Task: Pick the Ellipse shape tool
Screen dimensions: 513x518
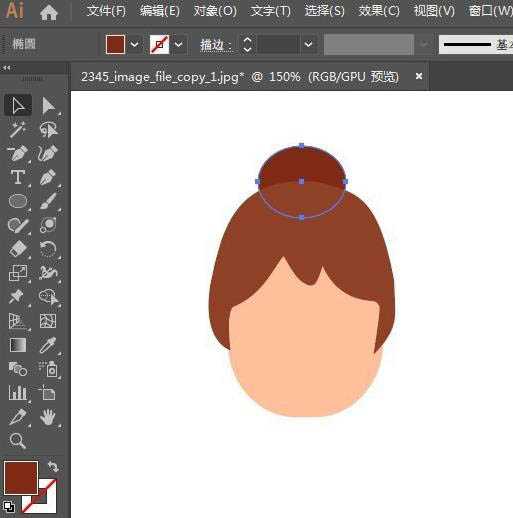Action: click(x=18, y=201)
